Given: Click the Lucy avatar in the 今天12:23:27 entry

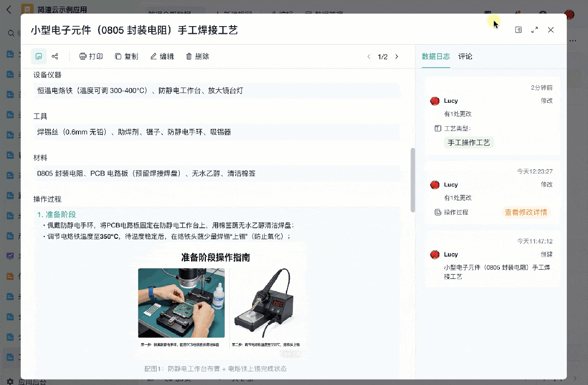Looking at the screenshot, I should (x=434, y=185).
